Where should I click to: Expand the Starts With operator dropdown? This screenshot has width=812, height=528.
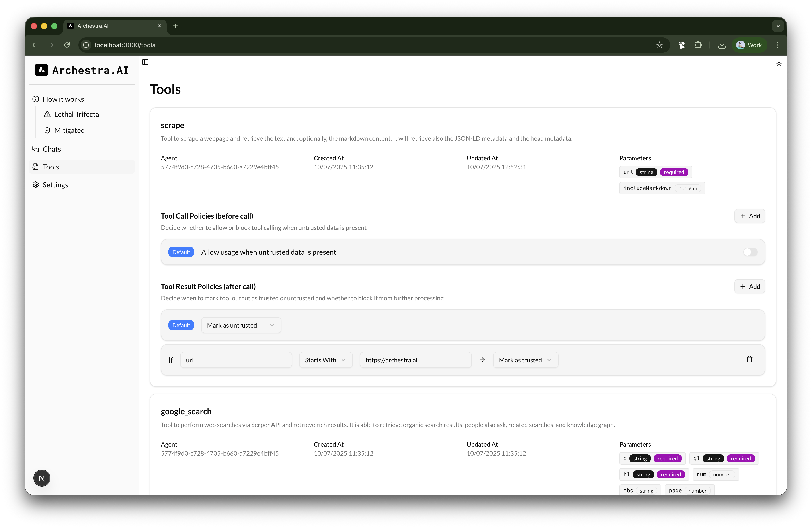pos(326,360)
